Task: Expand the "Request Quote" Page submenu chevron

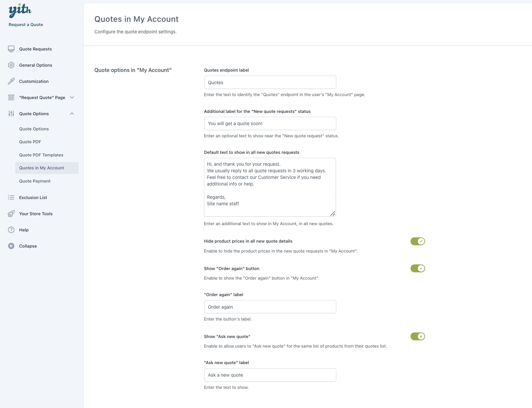Action: coord(72,97)
